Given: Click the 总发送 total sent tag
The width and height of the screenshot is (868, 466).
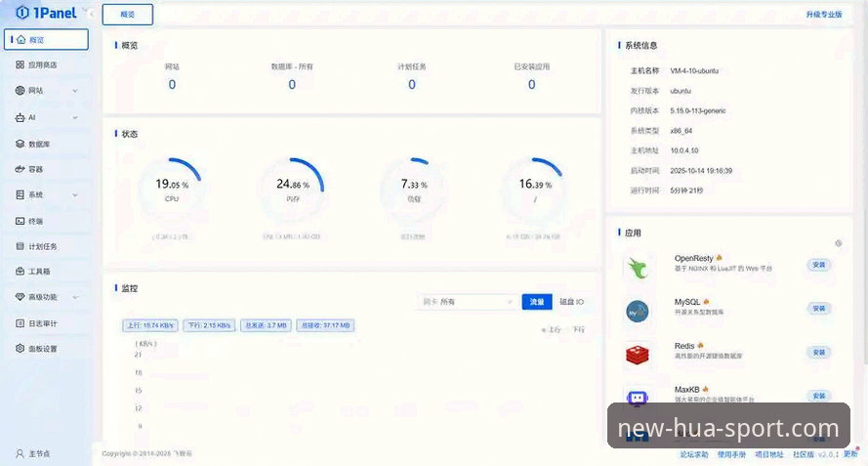Looking at the screenshot, I should [x=267, y=325].
